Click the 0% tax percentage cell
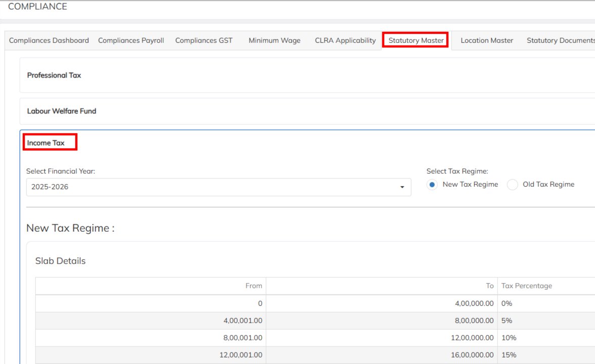595x364 pixels. (546, 303)
